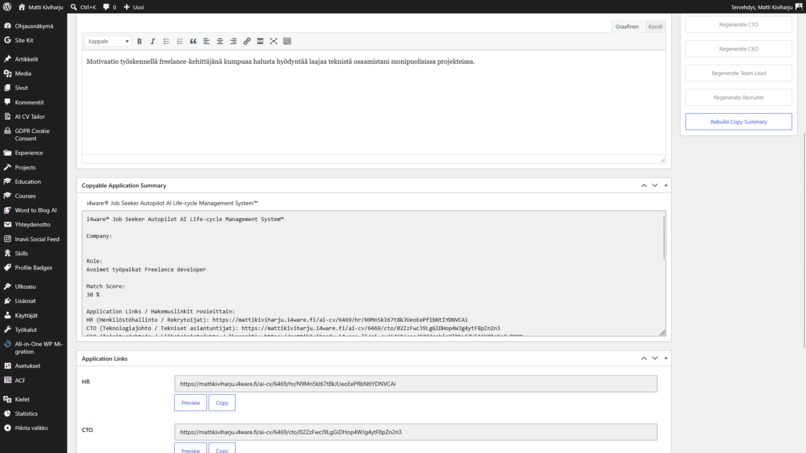
Task: Insert a numbered list
Action: pyautogui.click(x=179, y=41)
